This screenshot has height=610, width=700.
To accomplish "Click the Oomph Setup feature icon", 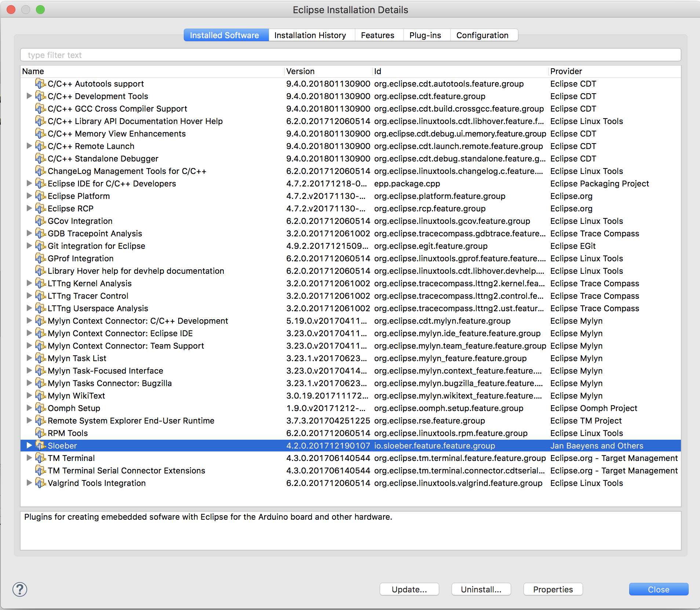I will click(x=40, y=408).
